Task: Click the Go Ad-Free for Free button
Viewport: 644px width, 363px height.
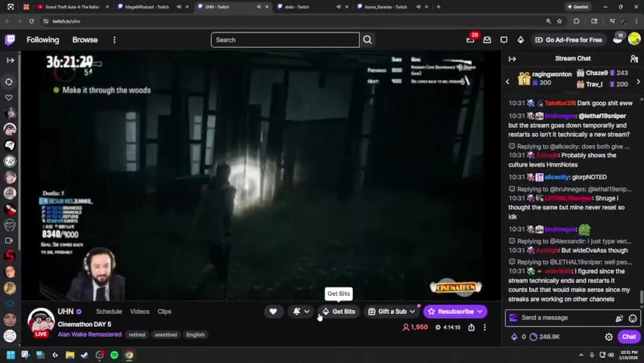Action: [568, 40]
